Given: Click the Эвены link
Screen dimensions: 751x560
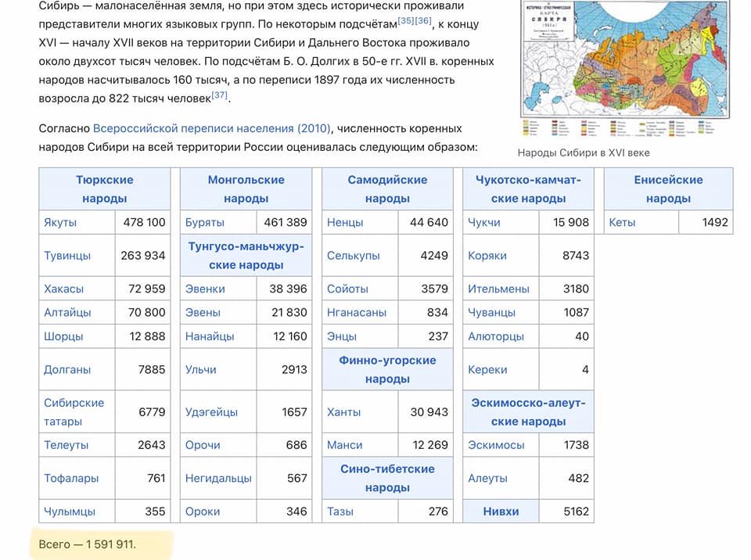Looking at the screenshot, I should pyautogui.click(x=203, y=312).
